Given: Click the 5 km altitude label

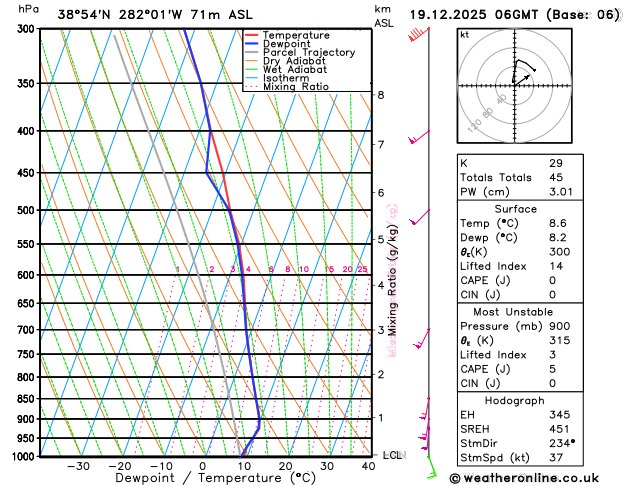Looking at the screenshot, I should tap(381, 239).
